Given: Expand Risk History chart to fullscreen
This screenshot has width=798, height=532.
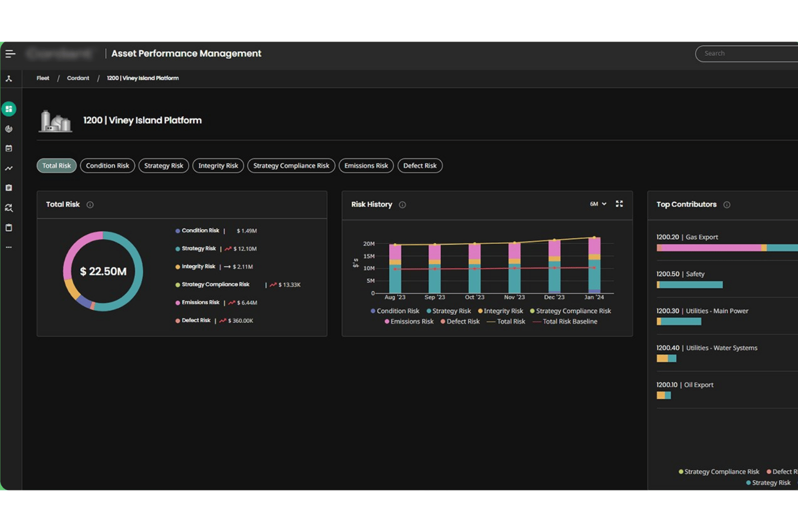Looking at the screenshot, I should (620, 204).
